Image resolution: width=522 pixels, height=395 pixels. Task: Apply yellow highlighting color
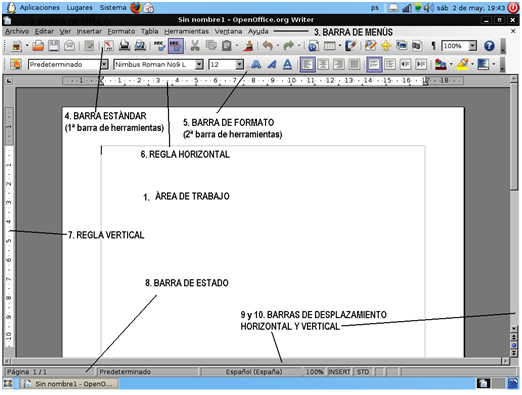(463, 64)
